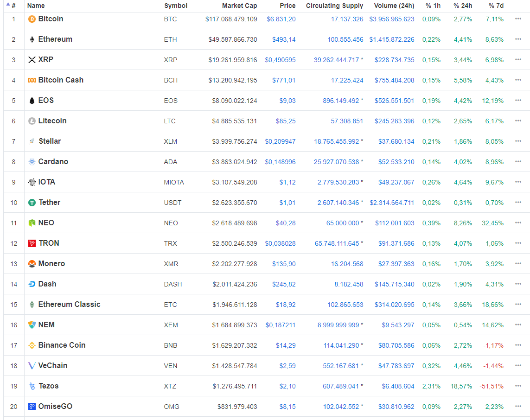Image resolution: width=530 pixels, height=420 pixels.
Task: Open the Bitcoin currency page link
Action: [x=51, y=19]
